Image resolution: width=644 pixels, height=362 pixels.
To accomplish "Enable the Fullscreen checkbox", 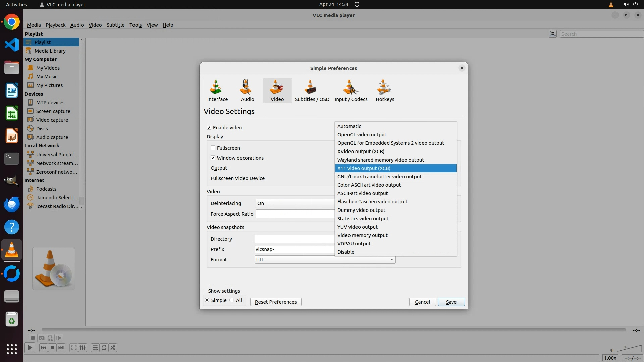I will [213, 148].
